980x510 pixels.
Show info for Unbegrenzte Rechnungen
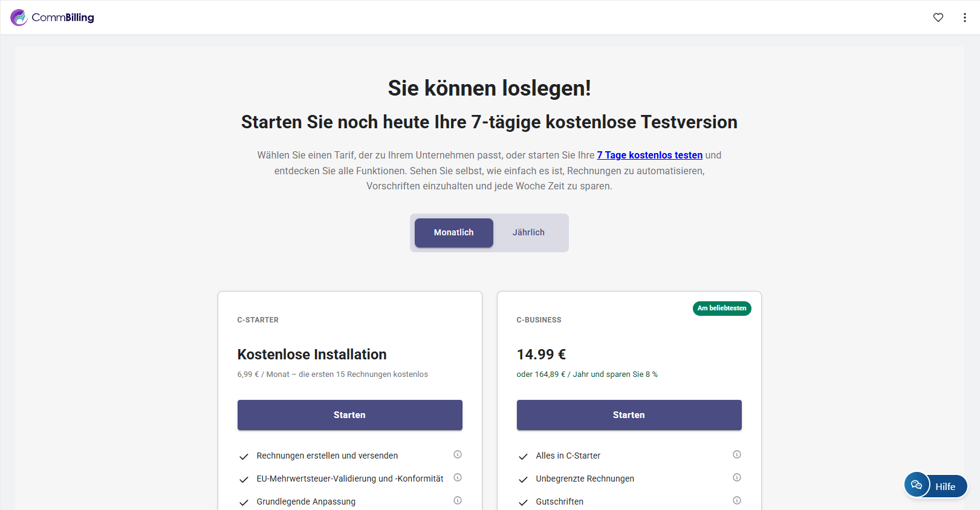pyautogui.click(x=736, y=477)
